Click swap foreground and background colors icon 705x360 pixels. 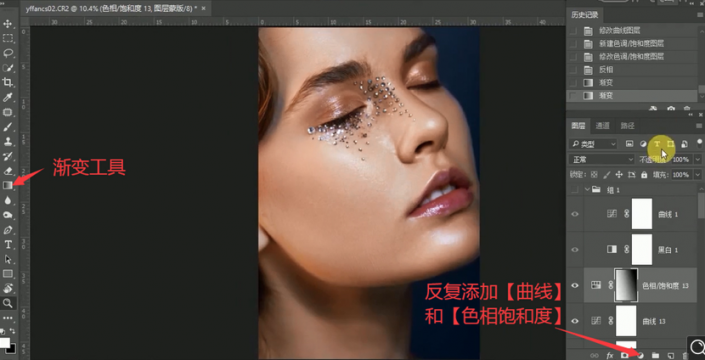click(12, 331)
